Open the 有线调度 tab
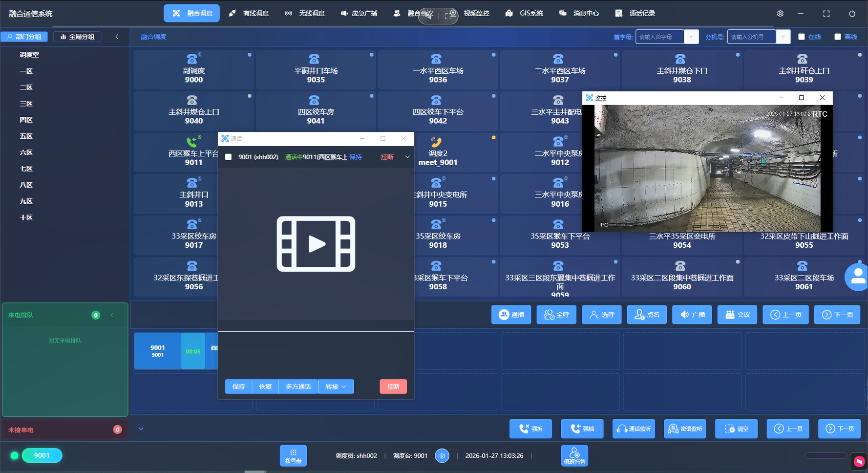Viewport: 868px width, 473px height. [249, 13]
